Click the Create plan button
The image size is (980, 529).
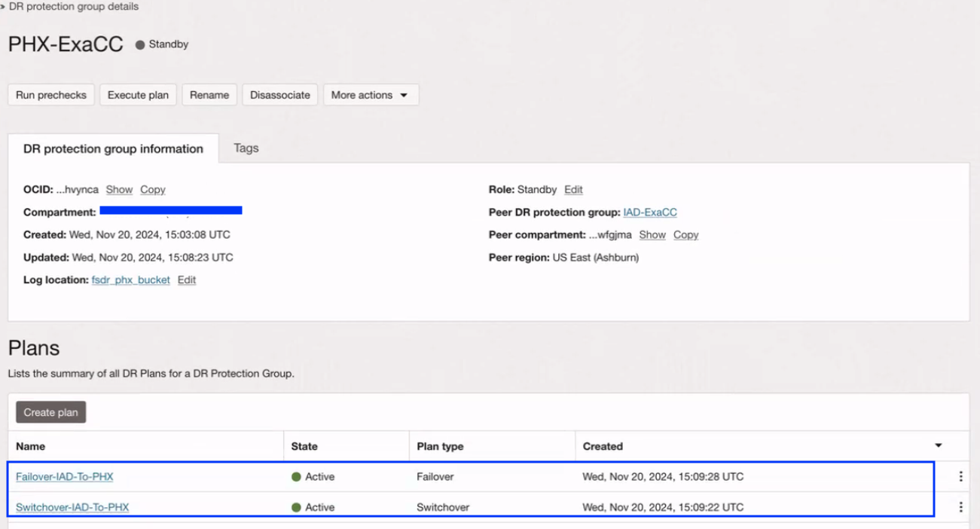point(50,412)
